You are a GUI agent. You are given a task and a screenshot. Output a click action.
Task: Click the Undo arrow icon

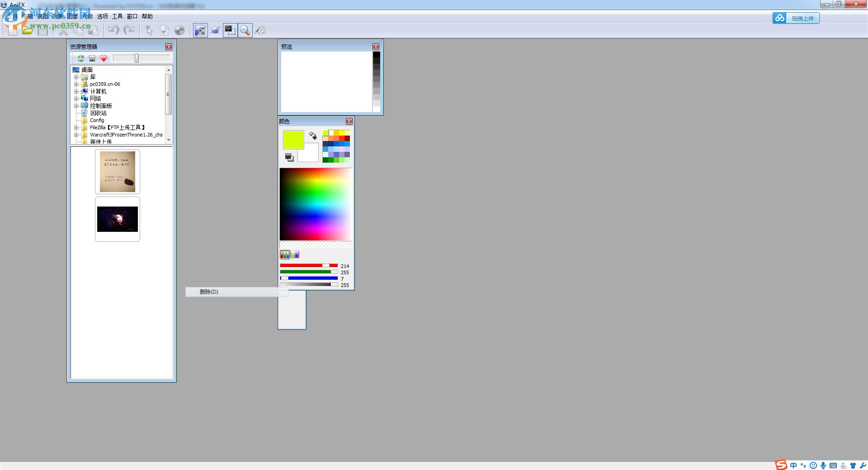[x=114, y=30]
